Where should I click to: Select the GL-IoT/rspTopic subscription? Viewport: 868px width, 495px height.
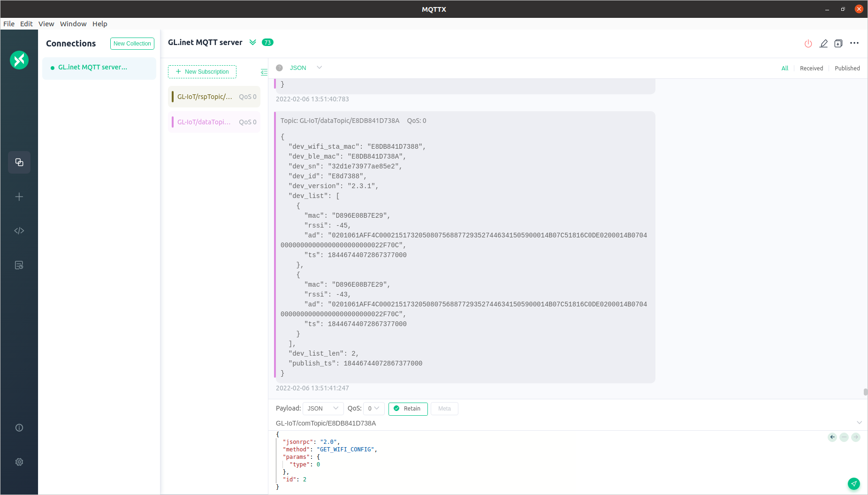pos(214,97)
